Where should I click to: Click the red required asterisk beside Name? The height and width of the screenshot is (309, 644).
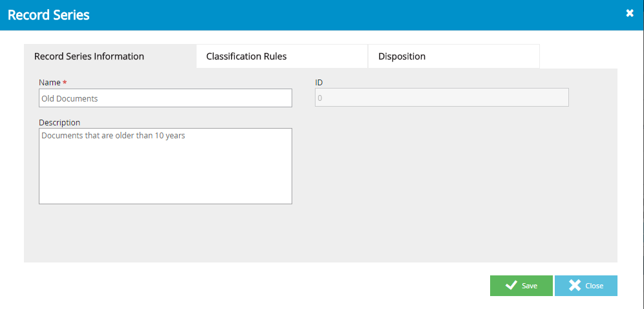tap(65, 83)
